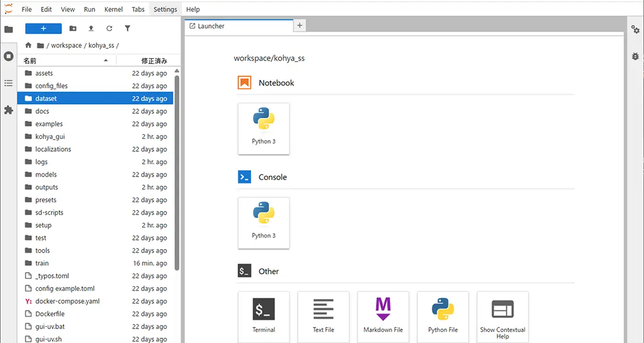Select the docs folder

point(96,111)
